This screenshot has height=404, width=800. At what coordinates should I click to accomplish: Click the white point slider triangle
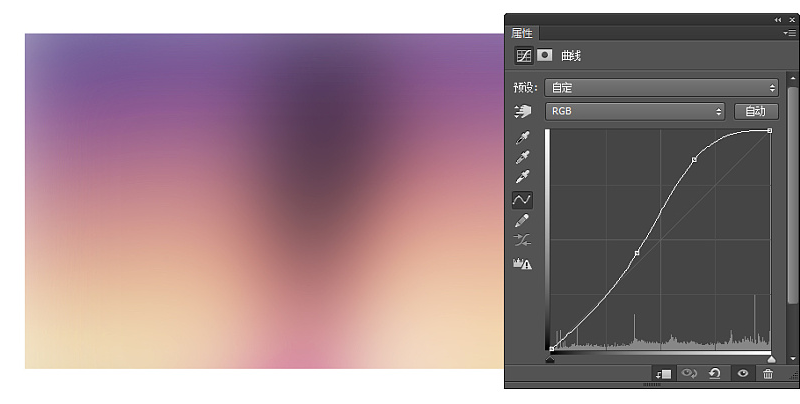click(x=771, y=360)
